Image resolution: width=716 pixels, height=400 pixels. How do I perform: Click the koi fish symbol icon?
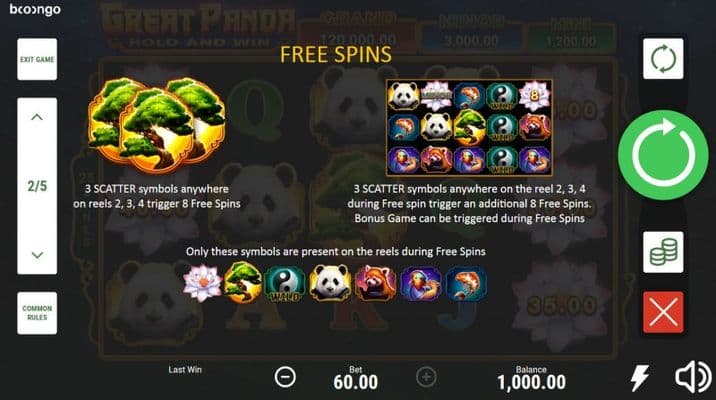click(466, 284)
